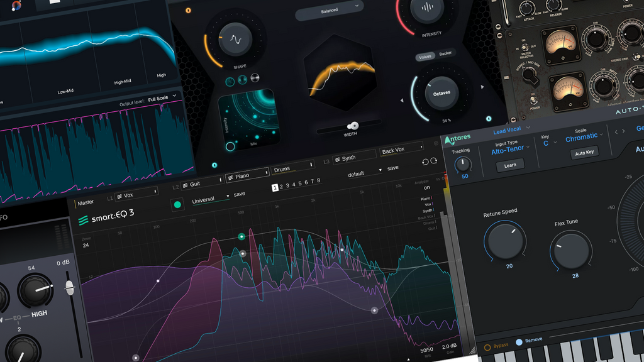Image resolution: width=644 pixels, height=362 pixels.
Task: Click the Guit track profile icon
Action: coord(186,185)
